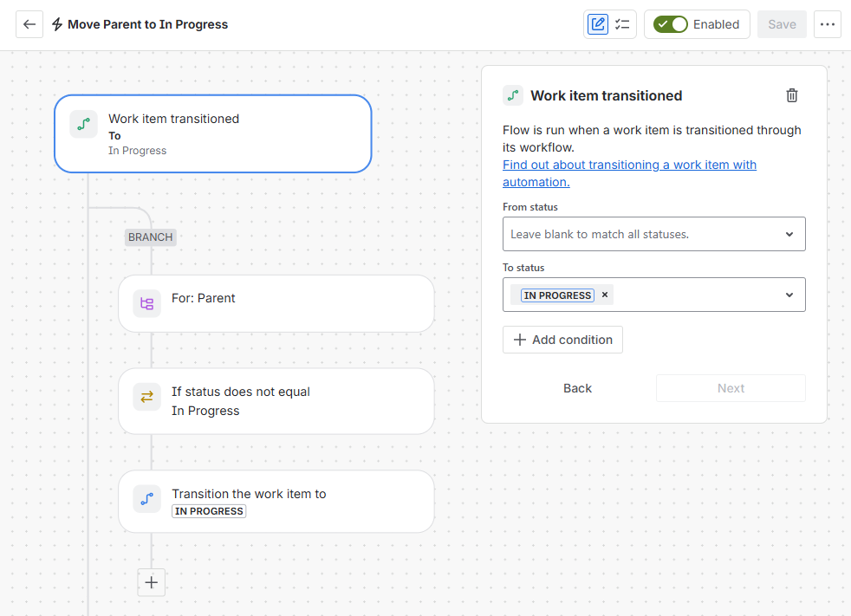Open the For: Parent branch card
This screenshot has height=616, width=851.
click(276, 303)
